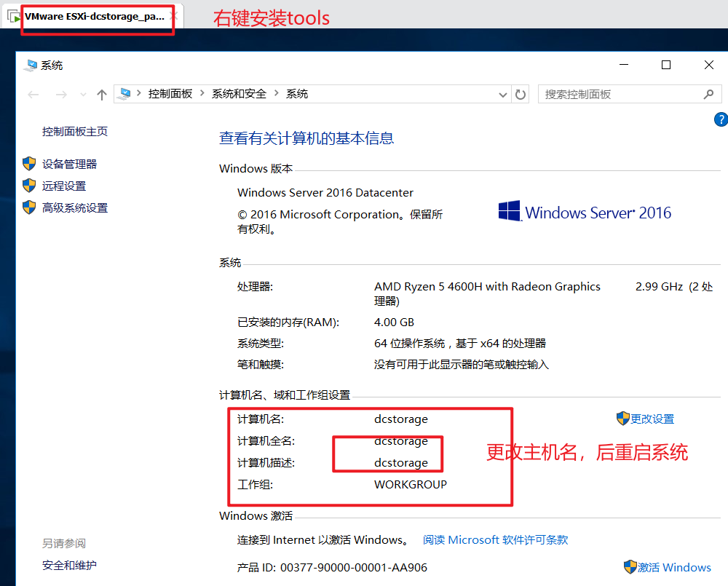This screenshot has height=586, width=728.
Task: Click shield icon beside 更改设置
Action: click(x=622, y=419)
